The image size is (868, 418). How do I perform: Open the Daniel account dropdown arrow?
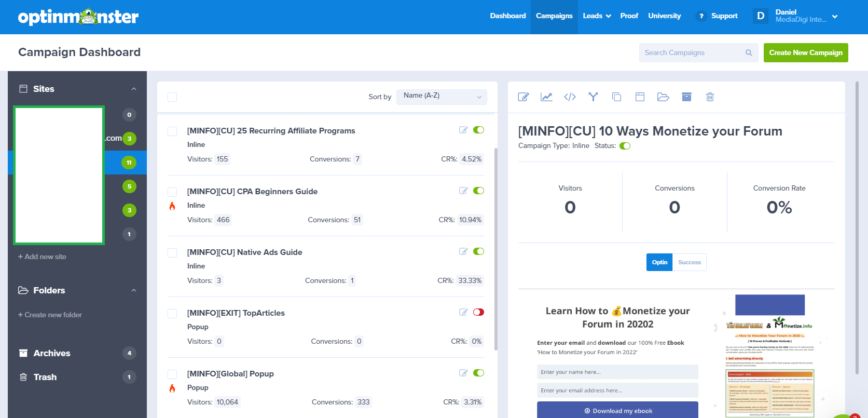(x=835, y=17)
